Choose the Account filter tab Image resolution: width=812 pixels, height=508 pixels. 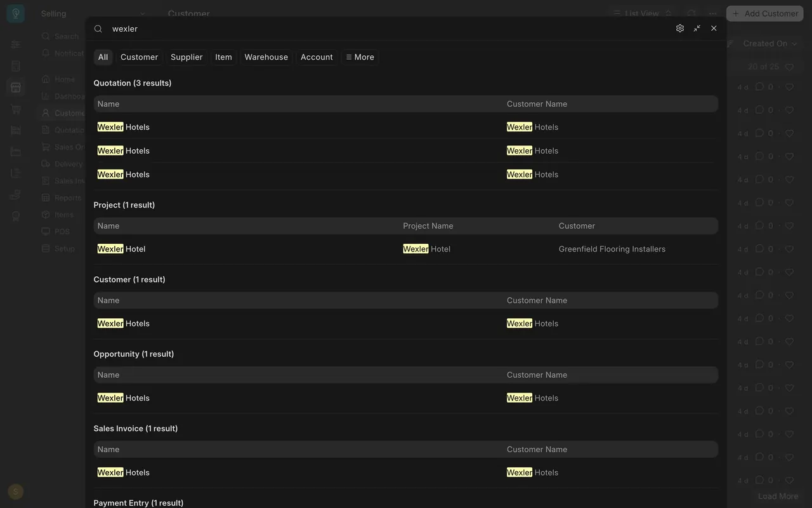coord(317,57)
